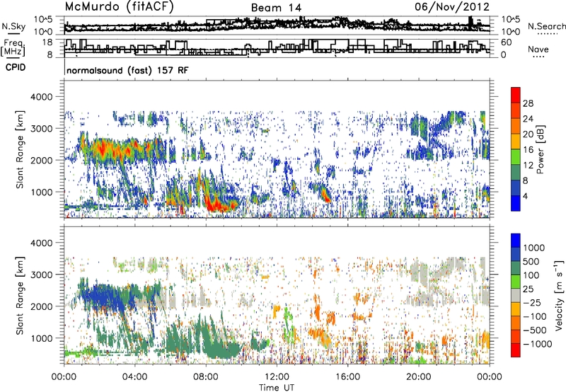
Task: Click the 12 dB colorbar tick
Action: [528, 166]
